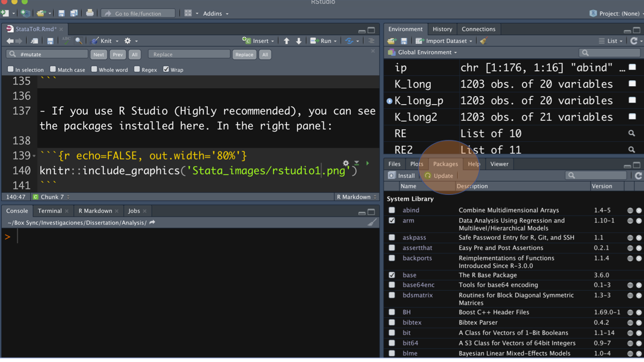The image size is (644, 362).
Task: Click the Next search button
Action: (98, 54)
